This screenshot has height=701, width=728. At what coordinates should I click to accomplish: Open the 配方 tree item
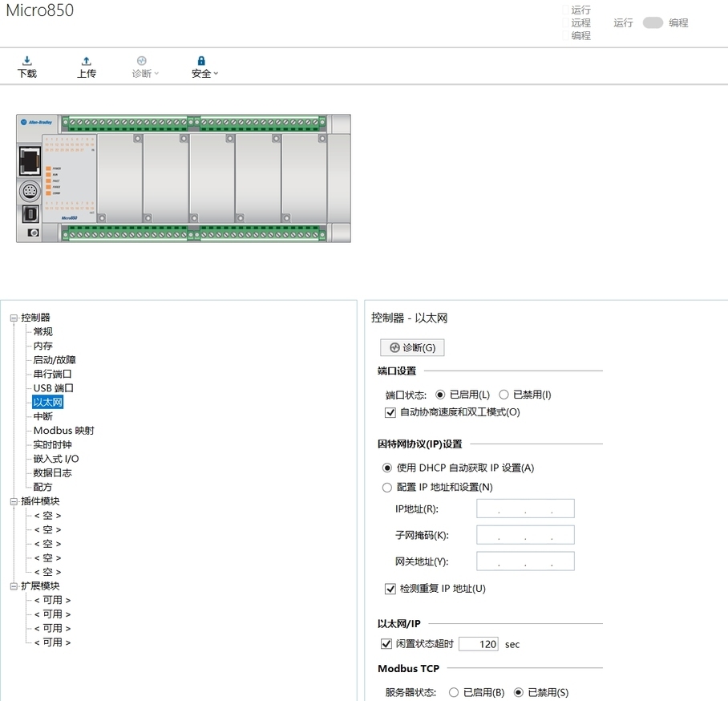click(42, 487)
